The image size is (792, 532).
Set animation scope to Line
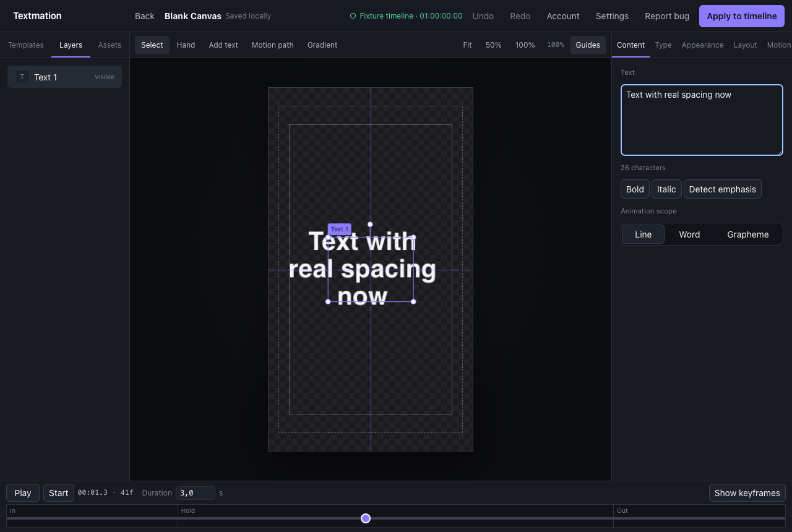click(643, 234)
